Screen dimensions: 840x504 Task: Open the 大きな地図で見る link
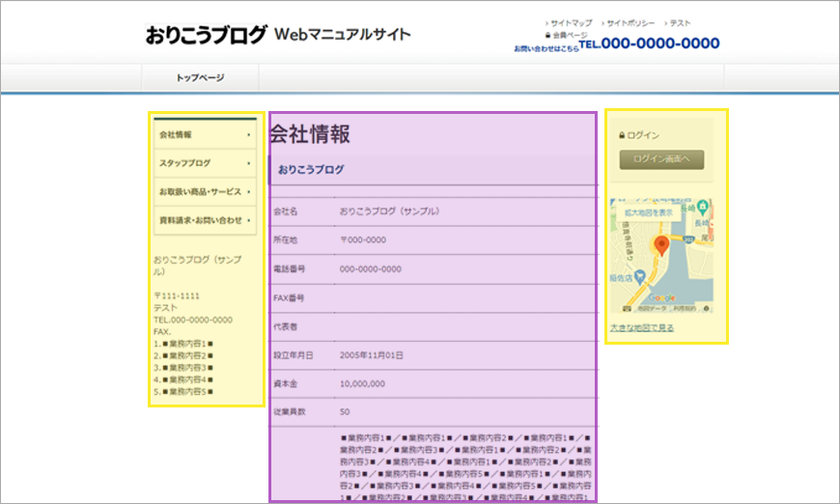pos(642,328)
